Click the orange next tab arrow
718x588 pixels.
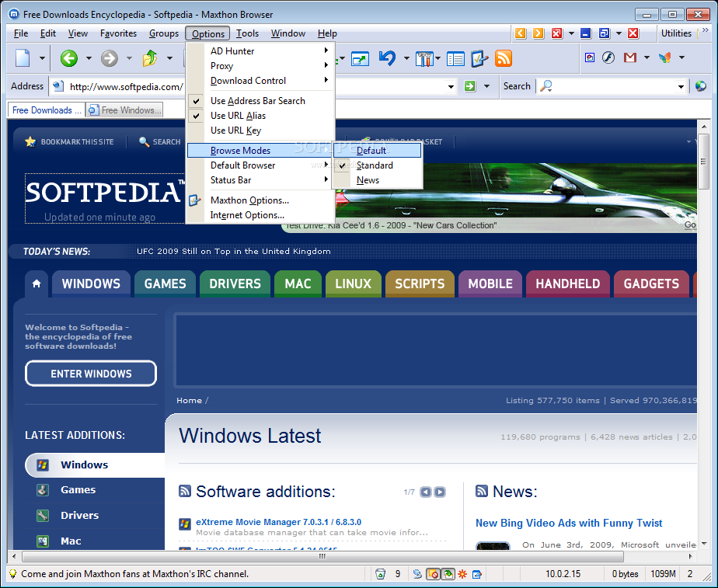[538, 33]
